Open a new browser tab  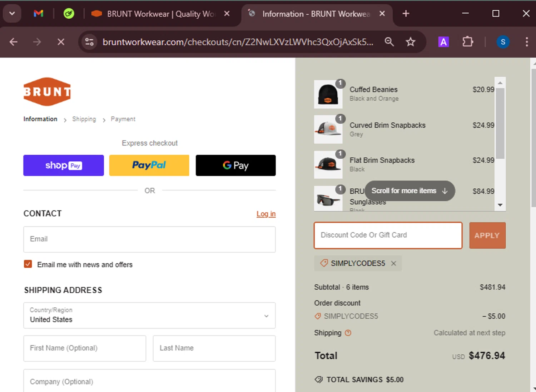(x=406, y=14)
